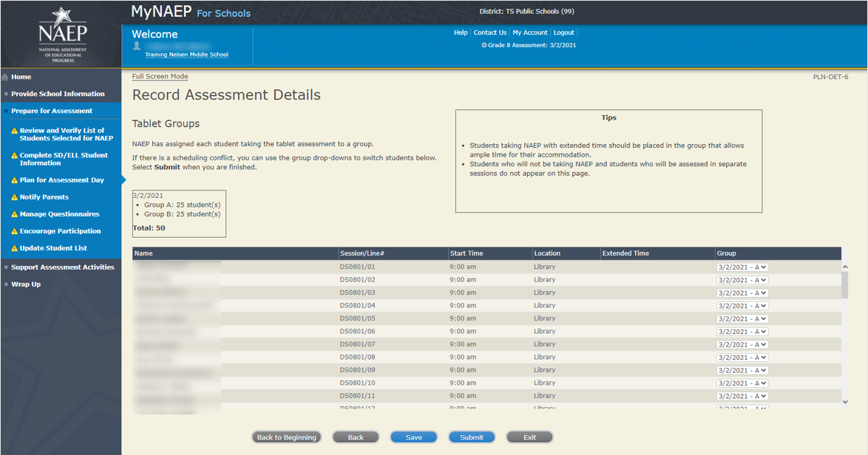Viewport: 868px width, 455px height.
Task: Click the Training Nelsen Middle School link
Action: point(186,55)
